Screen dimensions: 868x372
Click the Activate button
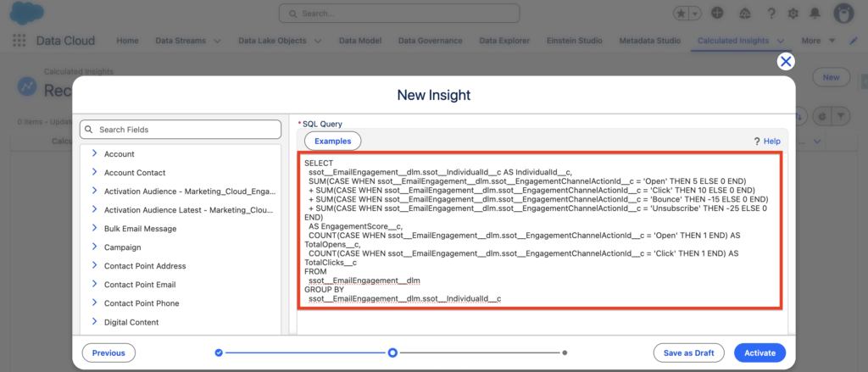click(x=759, y=353)
